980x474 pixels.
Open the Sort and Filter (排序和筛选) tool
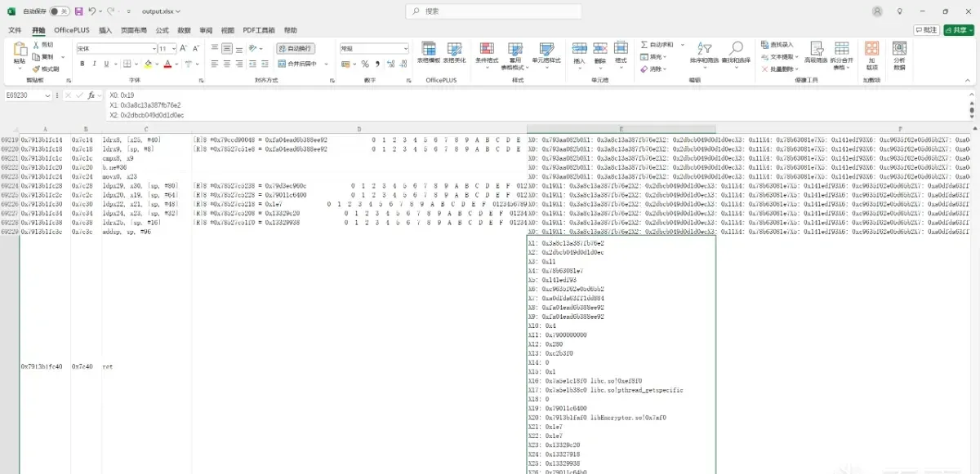tap(703, 53)
